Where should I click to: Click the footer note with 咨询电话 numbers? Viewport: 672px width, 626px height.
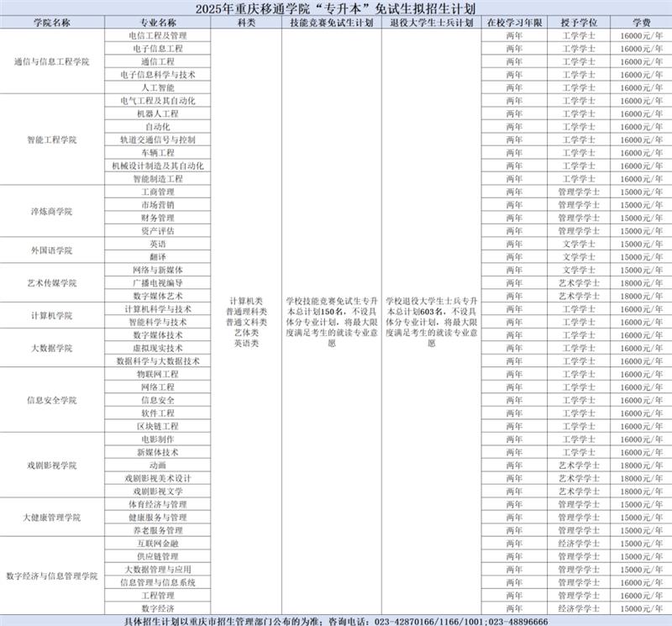335,621
